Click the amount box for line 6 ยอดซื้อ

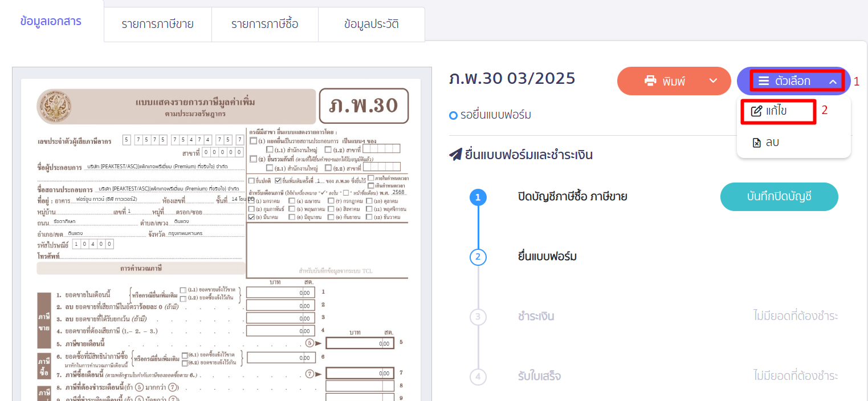280,357
